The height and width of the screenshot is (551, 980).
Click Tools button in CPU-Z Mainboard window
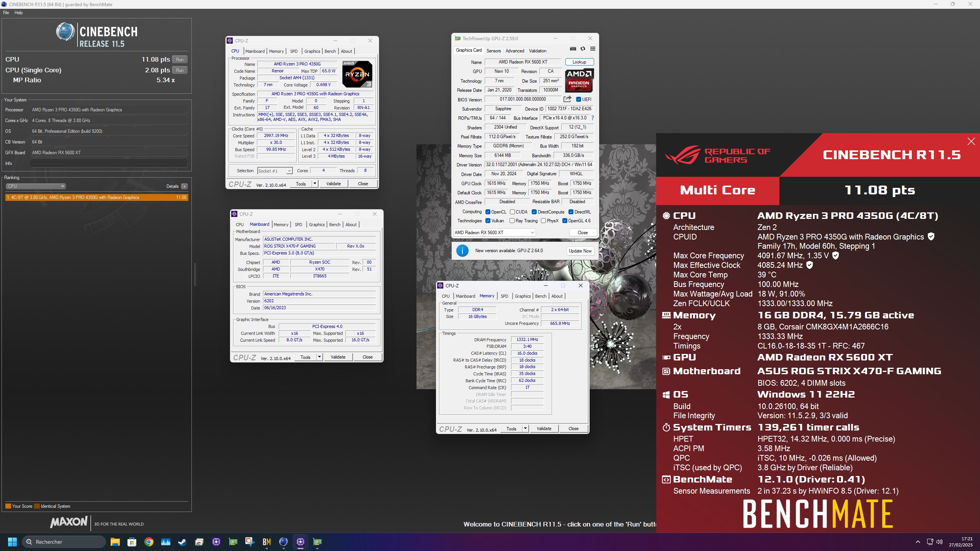point(305,357)
